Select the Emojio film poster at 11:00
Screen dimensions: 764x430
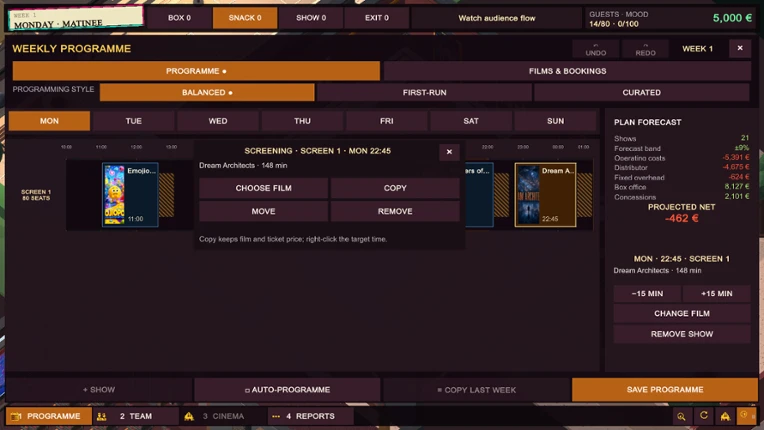click(x=130, y=195)
